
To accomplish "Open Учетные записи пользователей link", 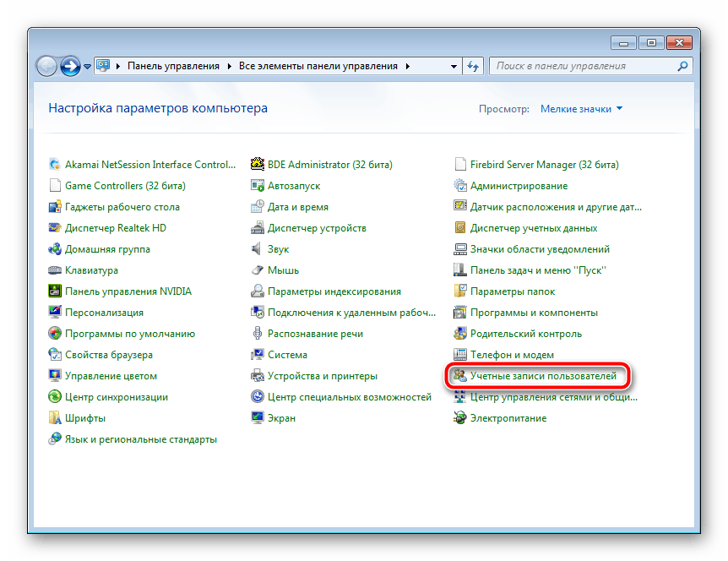I will point(543,376).
